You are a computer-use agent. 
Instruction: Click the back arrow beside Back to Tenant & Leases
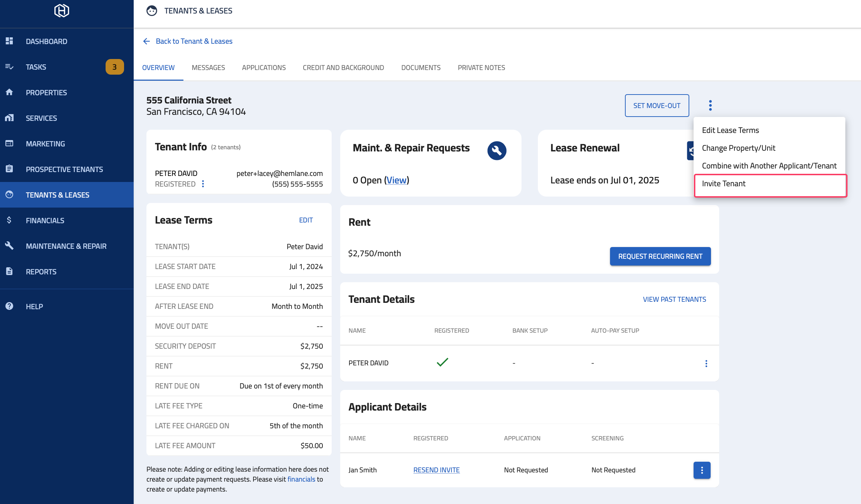coord(147,41)
